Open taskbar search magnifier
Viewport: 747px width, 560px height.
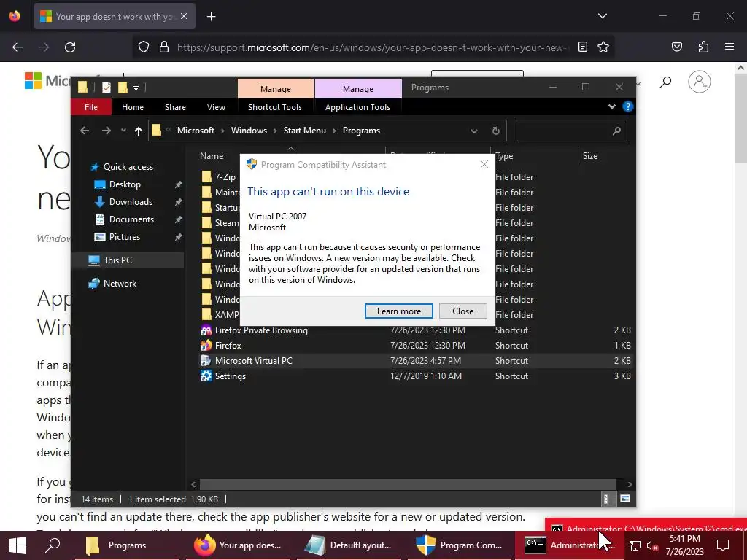click(53, 545)
